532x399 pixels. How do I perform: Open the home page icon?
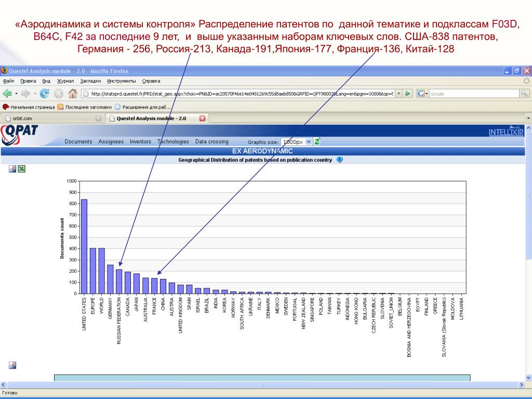(73, 94)
